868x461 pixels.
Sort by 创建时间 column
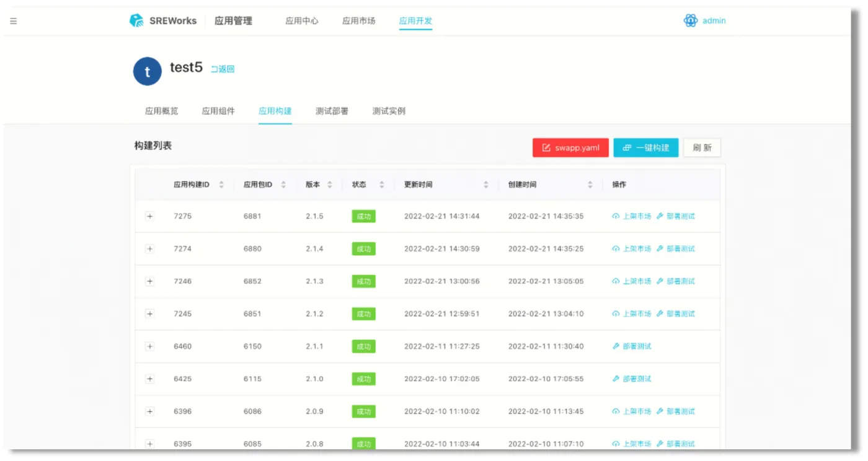590,185
